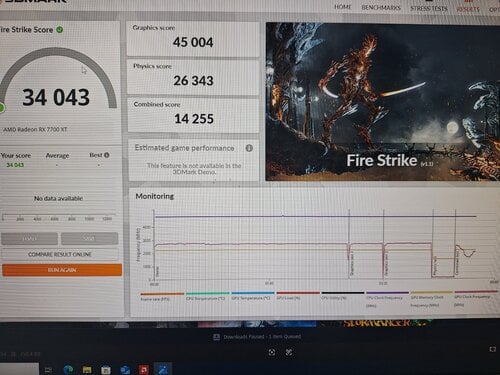Viewport: 500px width, 375px height.
Task: Switch to the BENCHMARKS tab
Action: point(381,7)
